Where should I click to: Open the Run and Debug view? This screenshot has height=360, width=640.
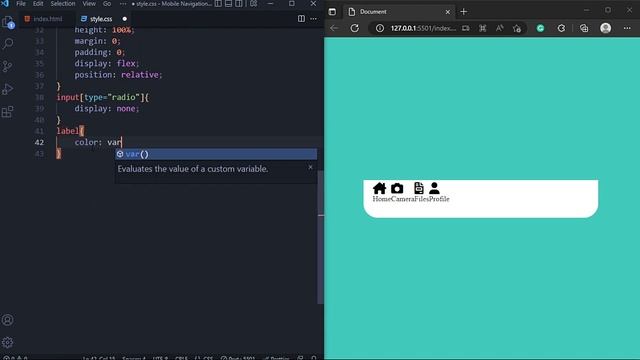[8, 89]
